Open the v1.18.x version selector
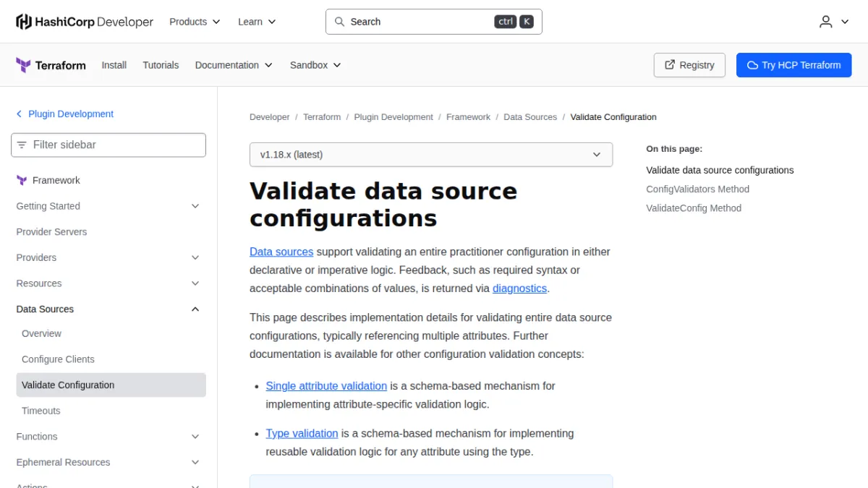Screen dimensions: 868x488 [431, 155]
